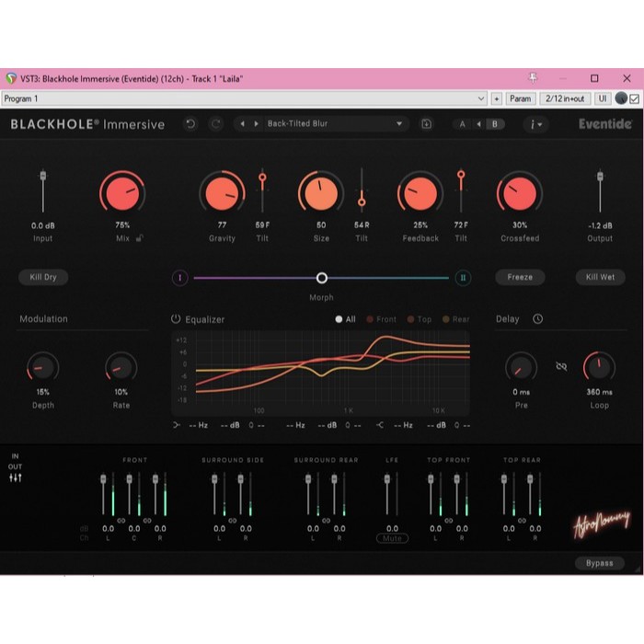
Task: Toggle the Top Front channel link icon
Action: (449, 521)
